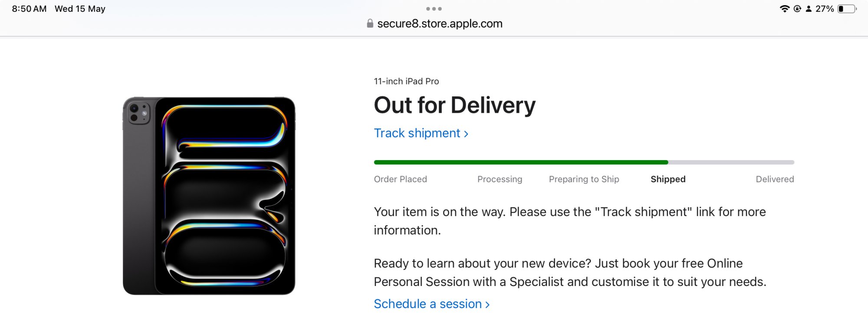Screen dimensions: 868x332
Task: Tap the iPad Pro product image
Action: click(x=209, y=196)
